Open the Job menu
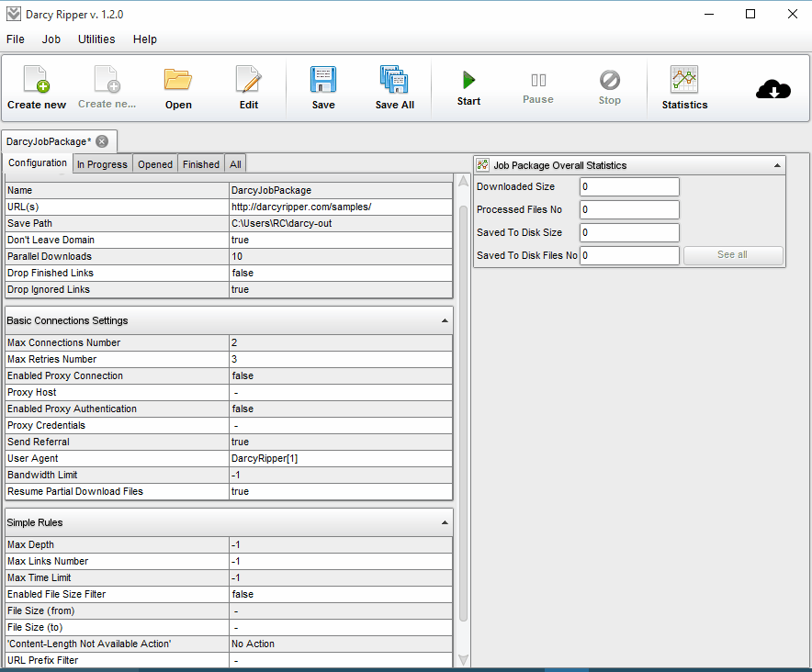Viewport: 812px width, 672px height. (51, 39)
